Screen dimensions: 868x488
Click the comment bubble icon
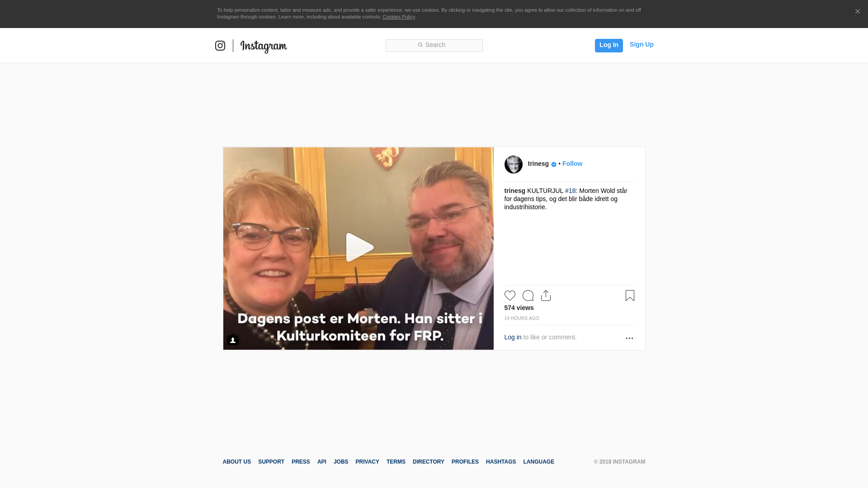[528, 296]
